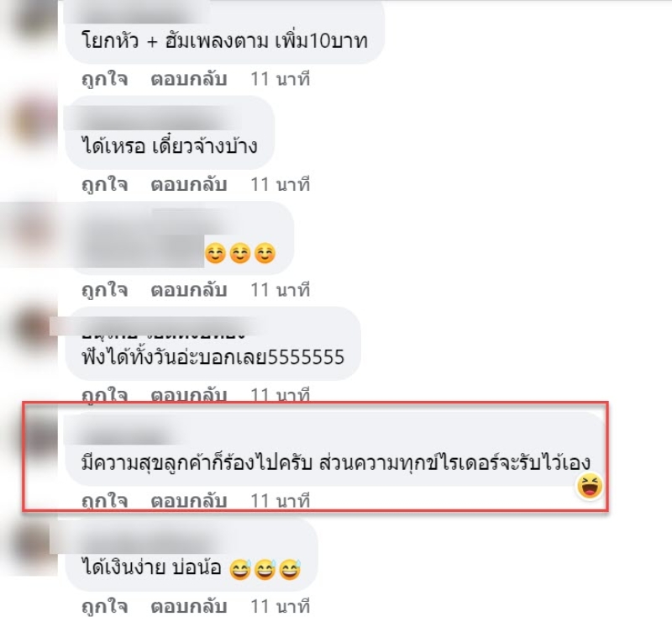Open the laughing reaction on the highlighted comment

[x=590, y=486]
